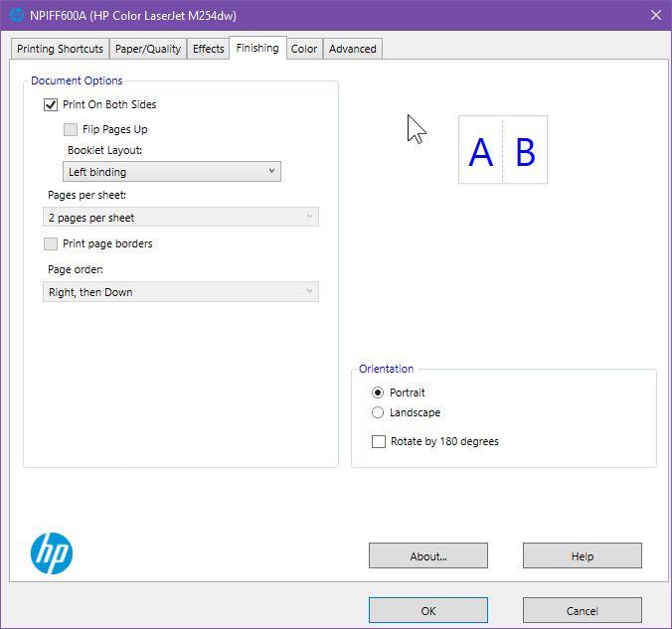Open the Advanced tab

coord(353,49)
